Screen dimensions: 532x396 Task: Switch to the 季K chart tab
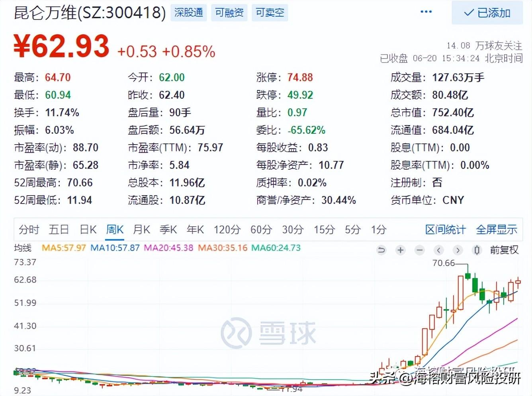[x=168, y=230]
